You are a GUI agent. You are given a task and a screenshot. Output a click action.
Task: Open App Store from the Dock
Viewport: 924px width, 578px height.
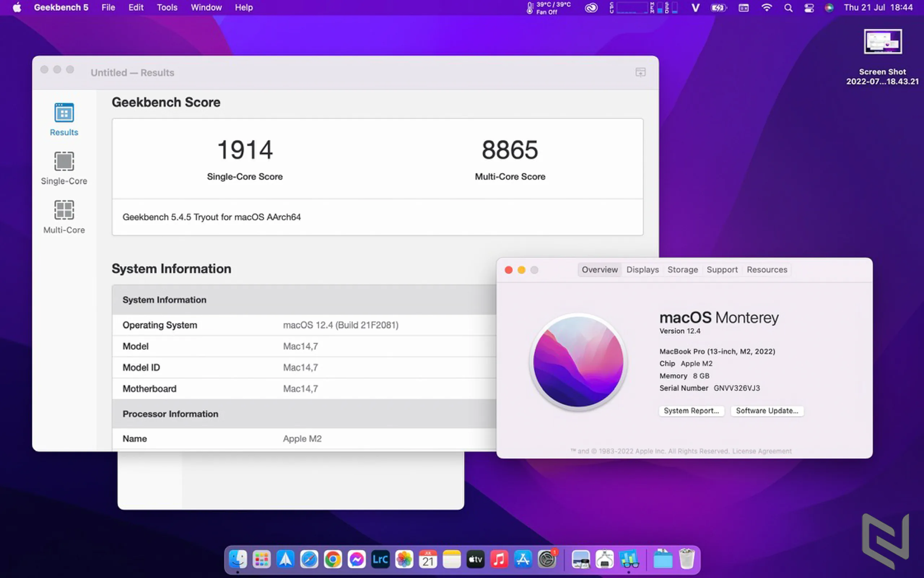pos(523,559)
